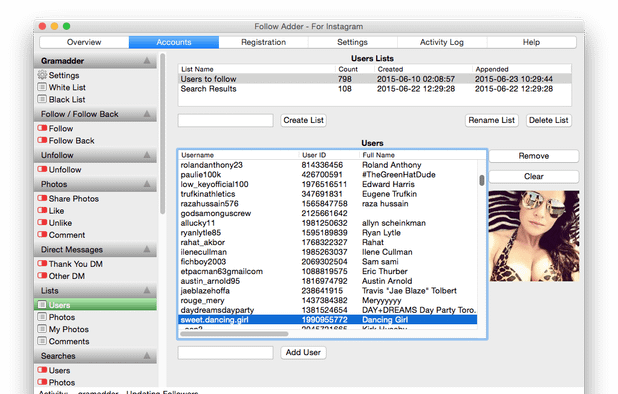
Task: Open Gramadder Settings gear icon
Action: point(42,74)
